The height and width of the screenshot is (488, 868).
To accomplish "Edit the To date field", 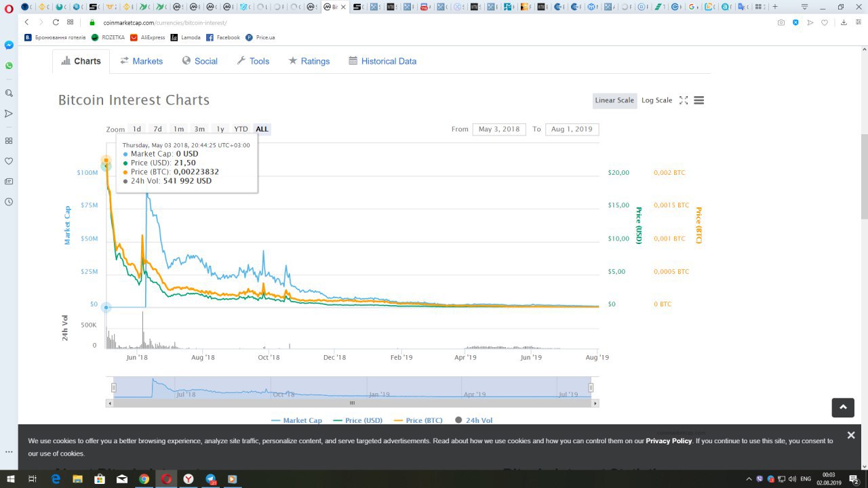I will click(x=572, y=129).
